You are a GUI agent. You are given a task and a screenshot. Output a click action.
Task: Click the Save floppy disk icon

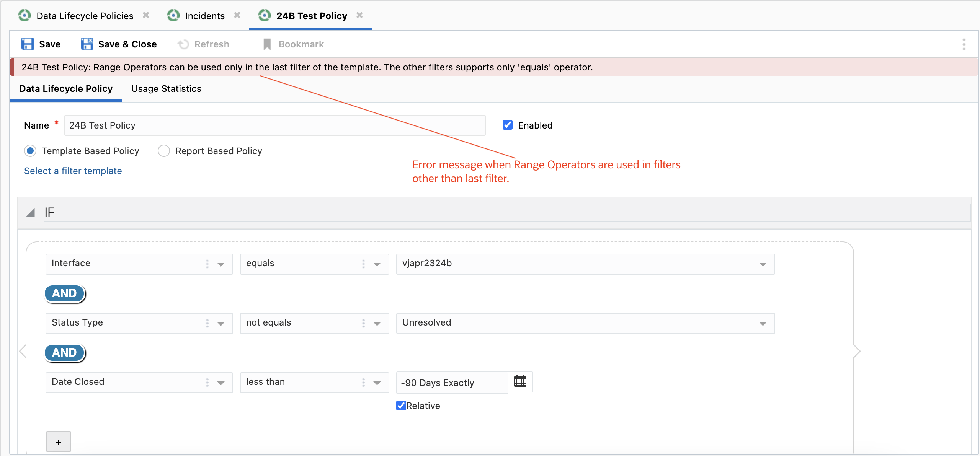(x=27, y=44)
